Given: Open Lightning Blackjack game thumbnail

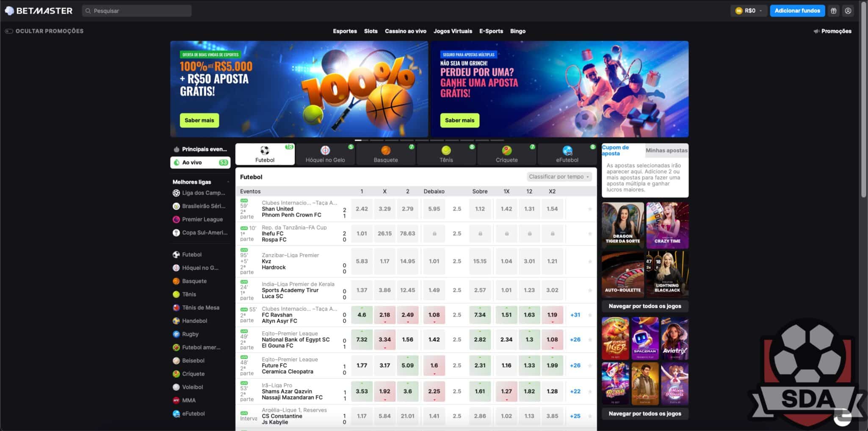Looking at the screenshot, I should [667, 274].
